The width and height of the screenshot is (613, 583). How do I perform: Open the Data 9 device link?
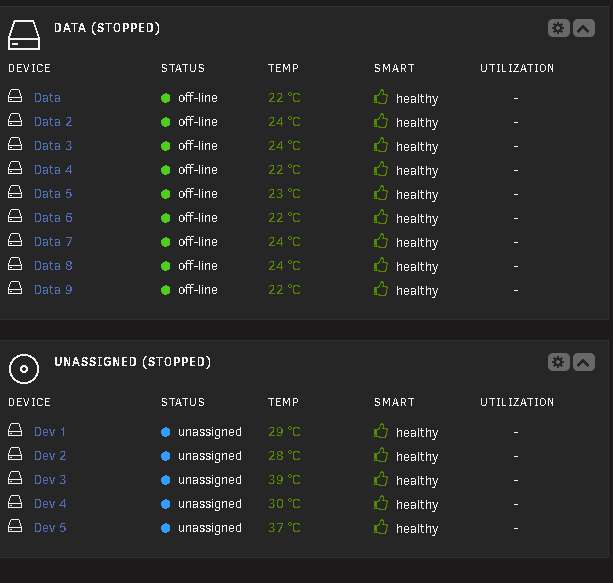pos(53,290)
